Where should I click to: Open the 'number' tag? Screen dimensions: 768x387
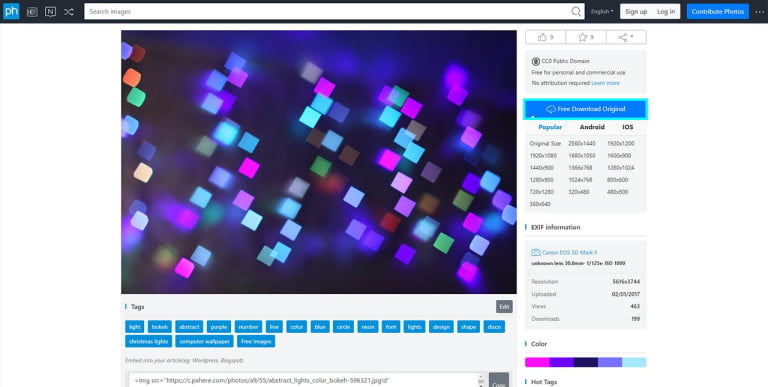[x=248, y=327]
